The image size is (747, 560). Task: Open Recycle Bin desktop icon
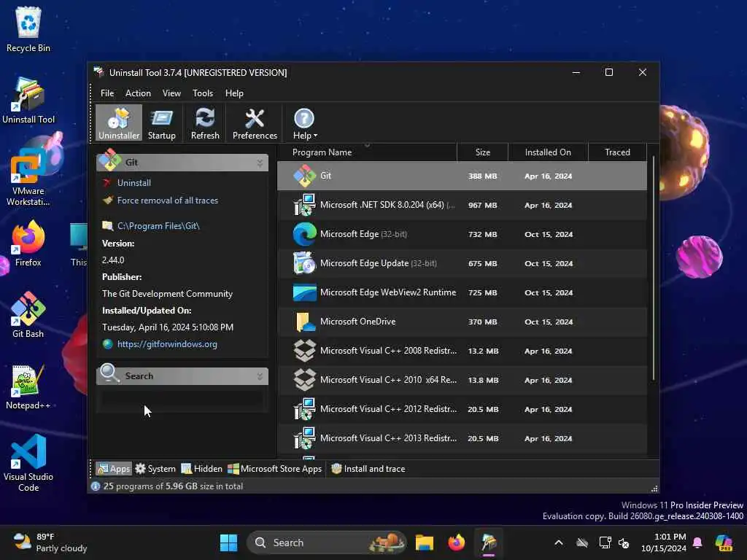[28, 29]
